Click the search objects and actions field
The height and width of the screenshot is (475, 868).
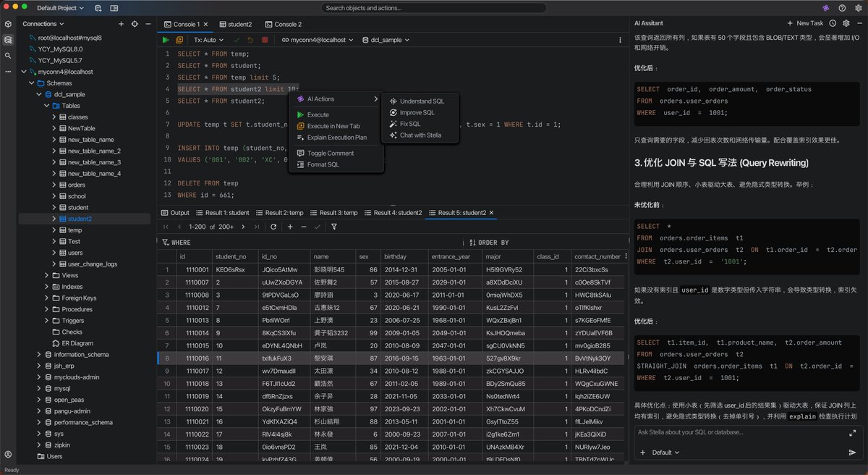click(x=434, y=8)
